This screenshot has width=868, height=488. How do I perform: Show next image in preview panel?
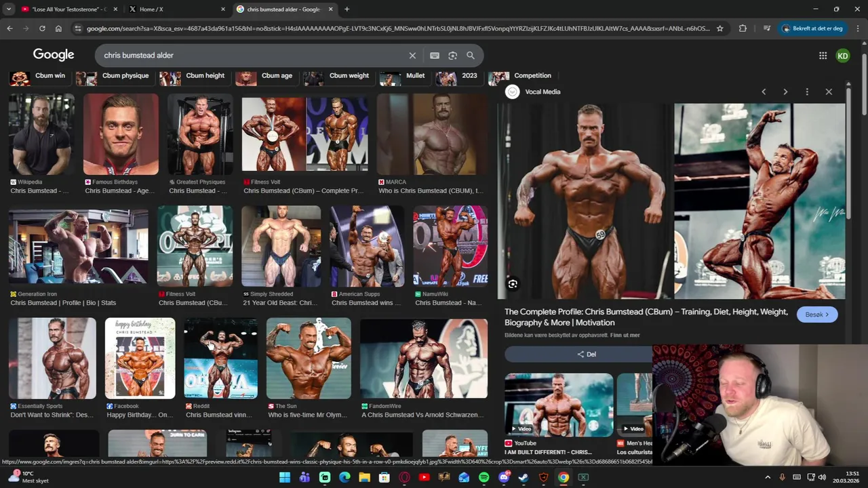tap(785, 91)
